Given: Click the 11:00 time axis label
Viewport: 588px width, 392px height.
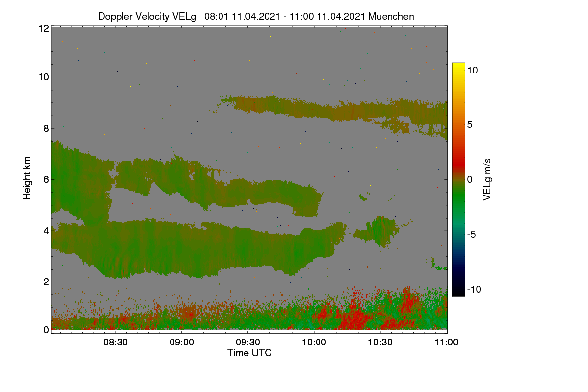Looking at the screenshot, I should point(446,343).
